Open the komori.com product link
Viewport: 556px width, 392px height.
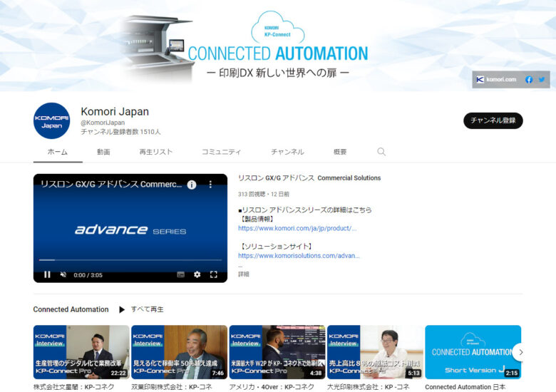(297, 228)
